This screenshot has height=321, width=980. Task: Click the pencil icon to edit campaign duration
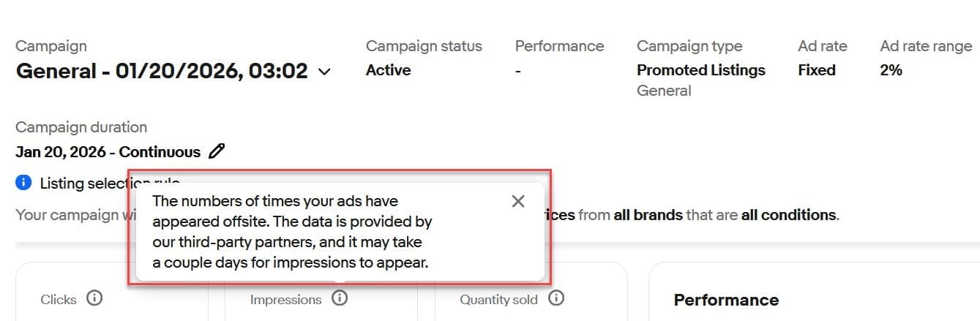coord(217,151)
